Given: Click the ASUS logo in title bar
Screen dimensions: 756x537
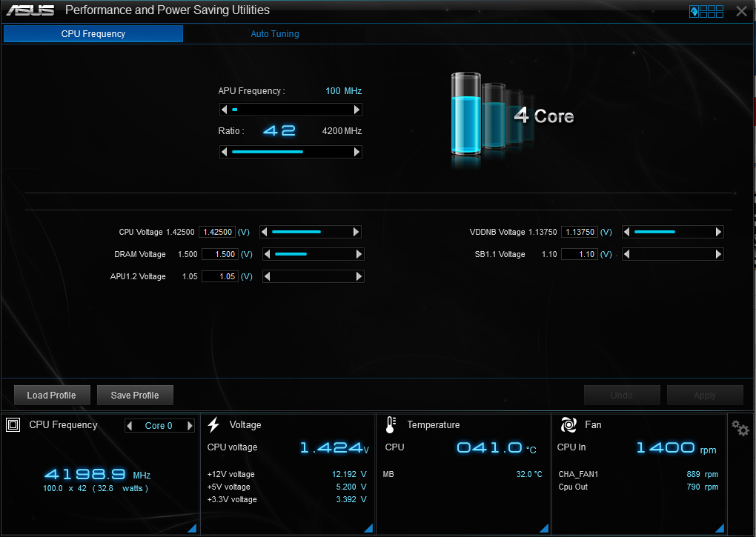Looking at the screenshot, I should (x=30, y=10).
